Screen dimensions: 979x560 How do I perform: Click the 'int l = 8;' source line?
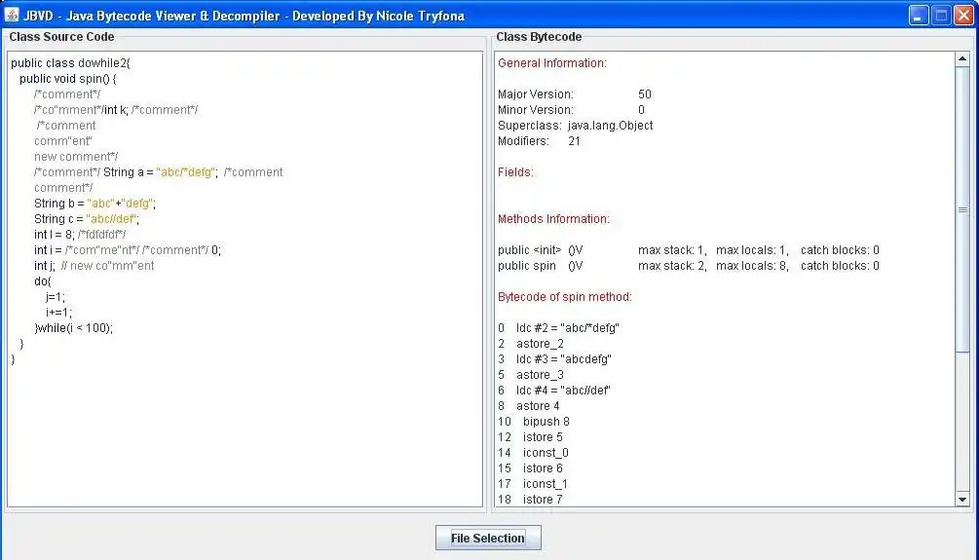[80, 235]
